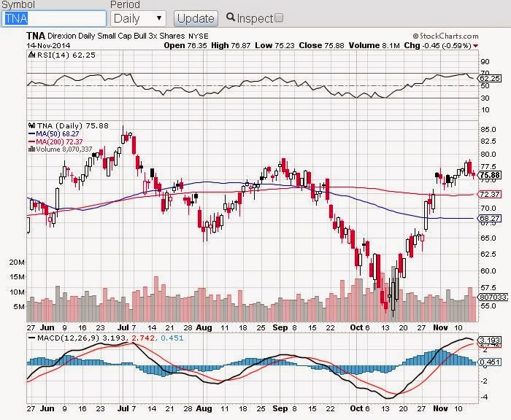The image size is (511, 420).
Task: Click the RSI 90 scale label
Action: tap(485, 62)
